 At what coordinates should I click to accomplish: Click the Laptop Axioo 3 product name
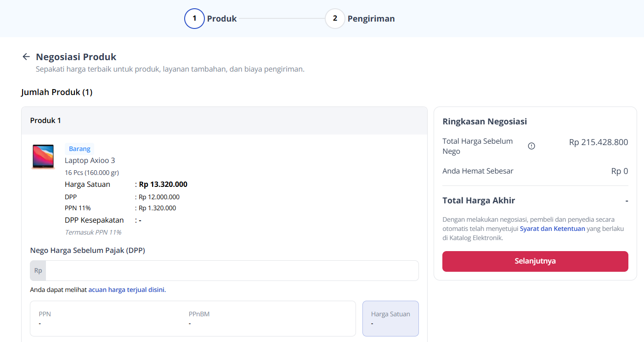click(x=90, y=161)
